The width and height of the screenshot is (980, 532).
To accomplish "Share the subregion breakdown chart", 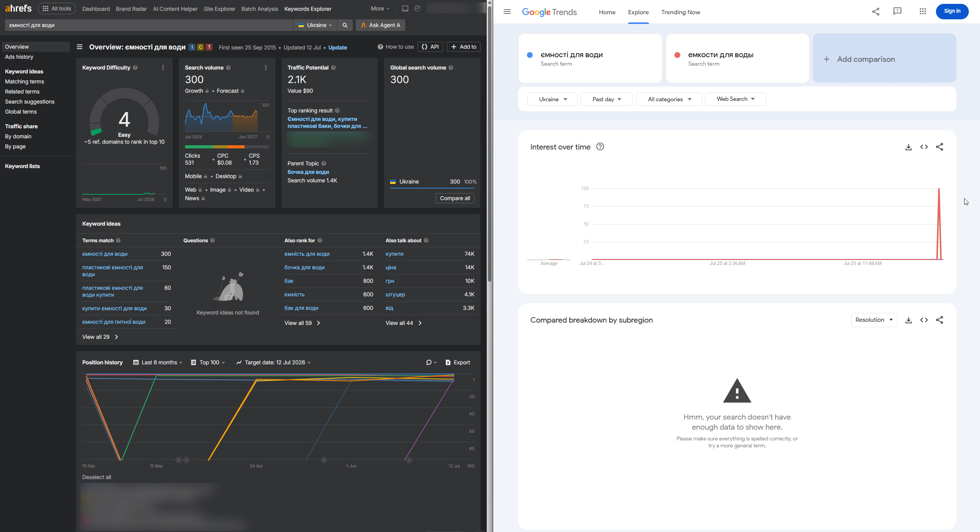I will tap(939, 320).
